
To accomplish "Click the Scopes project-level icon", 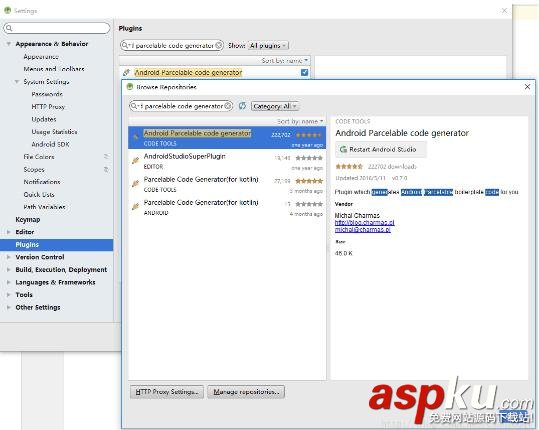I will click(x=106, y=169).
